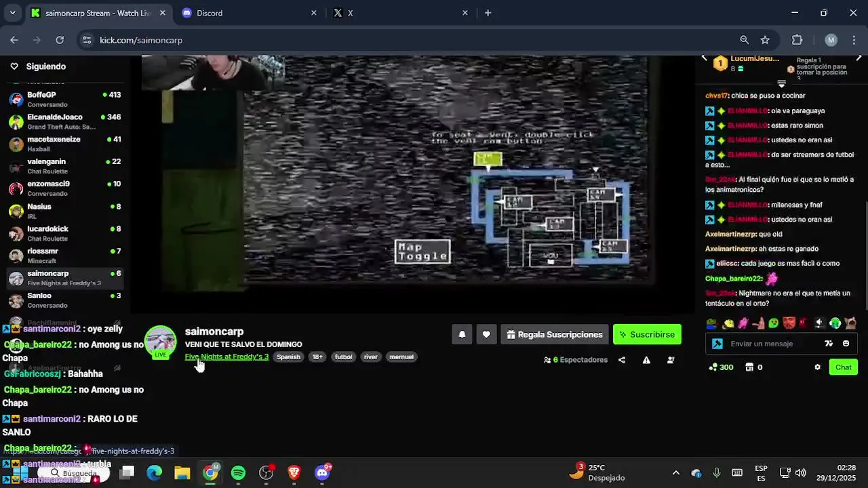Open the channel points 300 balance
Viewport: 868px width, 488px height.
(x=721, y=367)
